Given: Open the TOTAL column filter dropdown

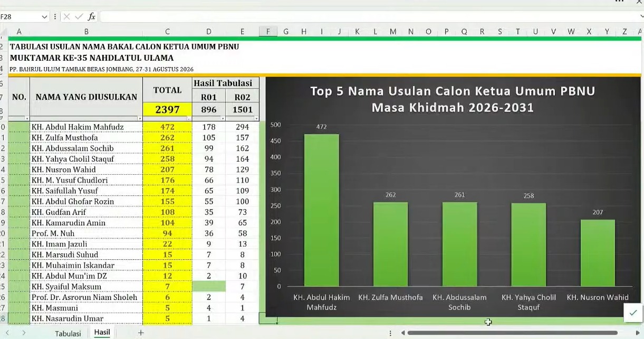Looking at the screenshot, I should point(189,118).
